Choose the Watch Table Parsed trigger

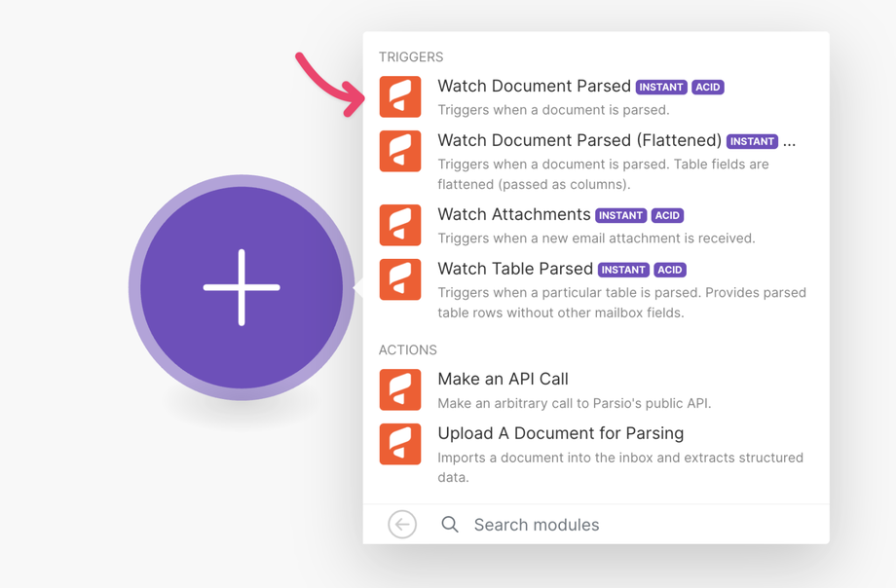tap(596, 290)
